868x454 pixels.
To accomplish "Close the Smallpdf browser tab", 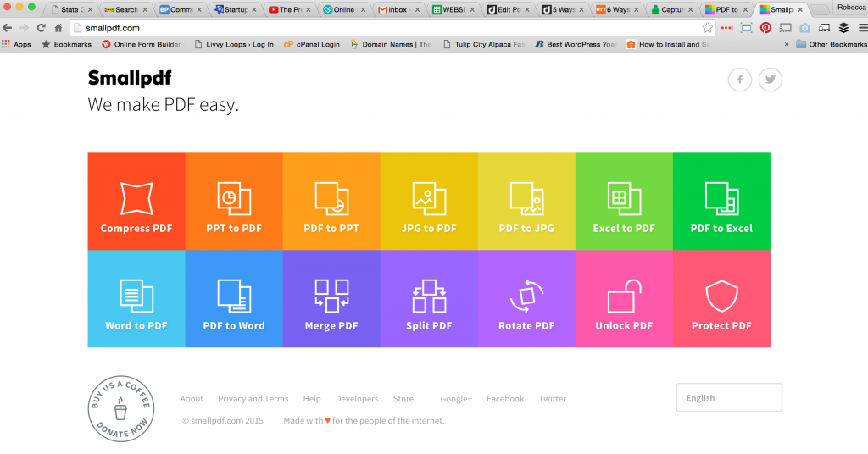I will pyautogui.click(x=800, y=9).
